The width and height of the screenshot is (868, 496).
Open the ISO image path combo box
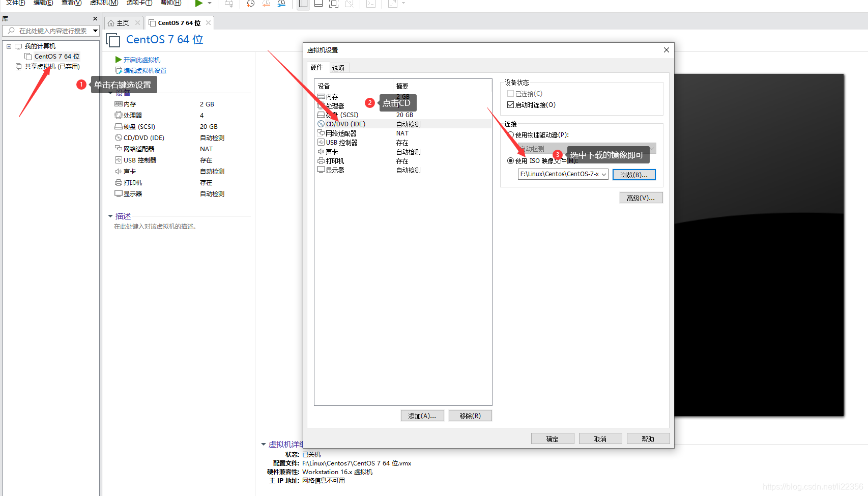click(x=563, y=174)
